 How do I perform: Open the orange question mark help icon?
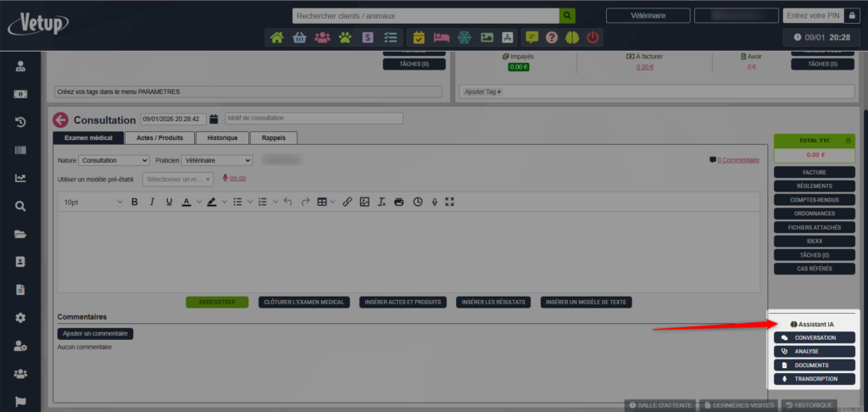pos(552,37)
